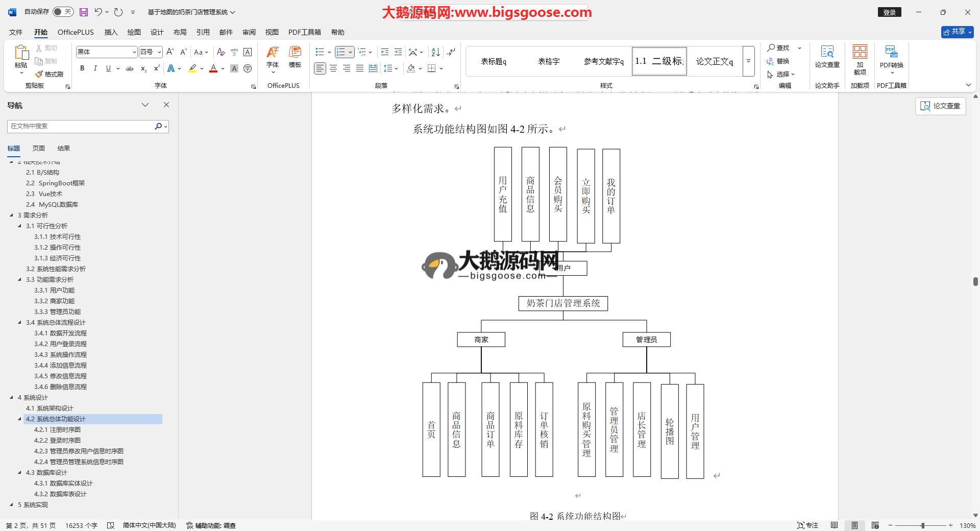980x531 pixels.
Task: Click the Format Painter brush icon
Action: (39, 75)
